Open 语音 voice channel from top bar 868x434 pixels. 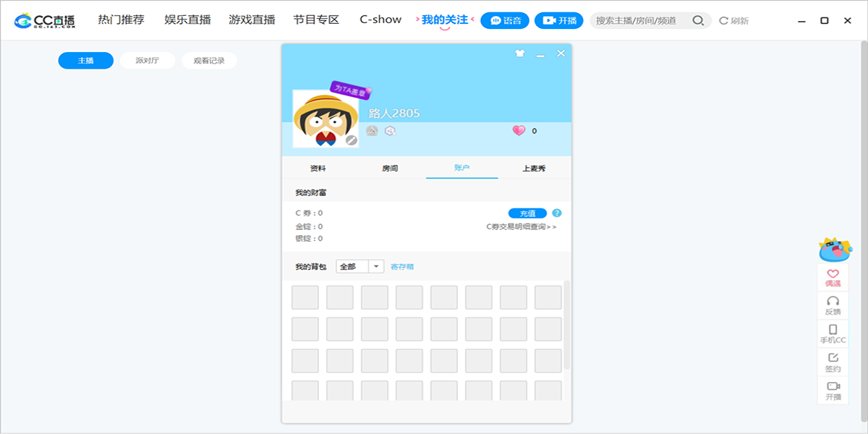[506, 20]
